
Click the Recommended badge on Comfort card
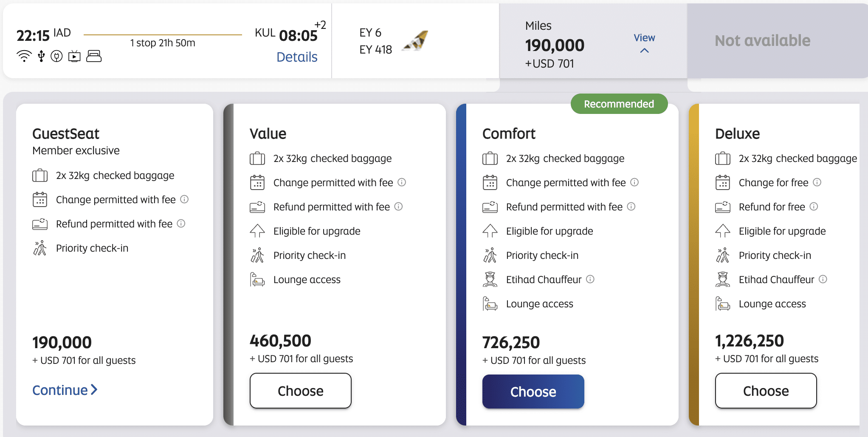click(619, 104)
